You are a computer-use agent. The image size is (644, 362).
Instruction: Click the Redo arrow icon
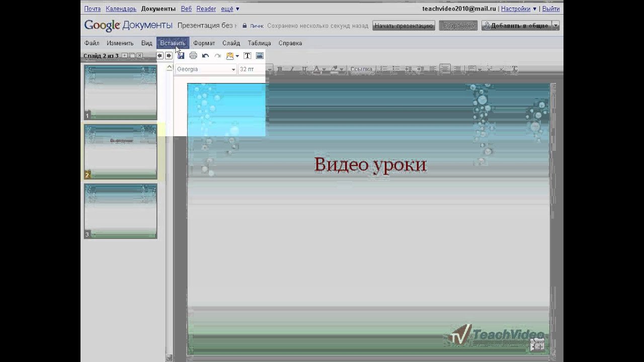[217, 56]
